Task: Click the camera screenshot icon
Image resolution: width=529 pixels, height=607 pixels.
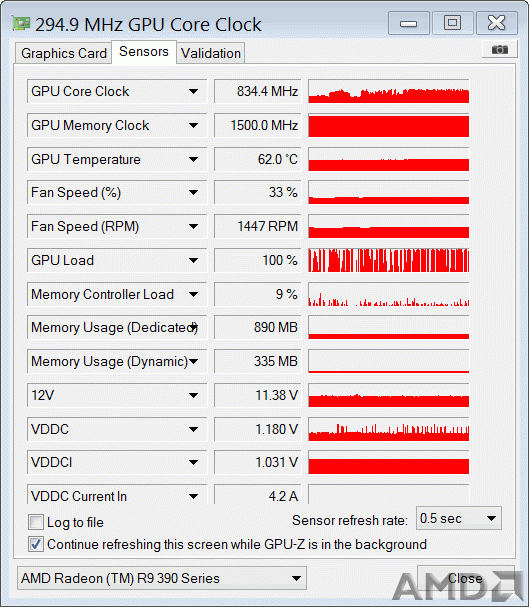Action: [x=499, y=50]
